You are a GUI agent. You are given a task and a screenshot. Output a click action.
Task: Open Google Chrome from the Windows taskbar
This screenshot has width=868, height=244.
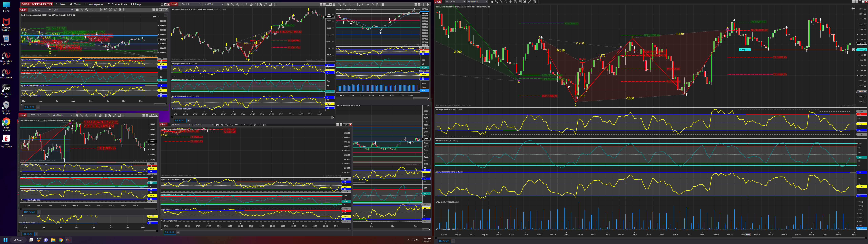pos(61,240)
